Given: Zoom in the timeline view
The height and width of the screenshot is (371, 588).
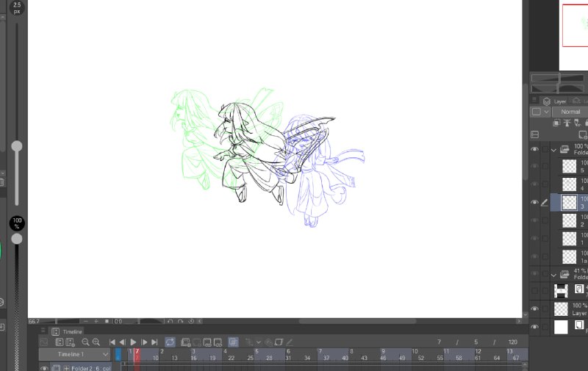Looking at the screenshot, I should 96,342.
